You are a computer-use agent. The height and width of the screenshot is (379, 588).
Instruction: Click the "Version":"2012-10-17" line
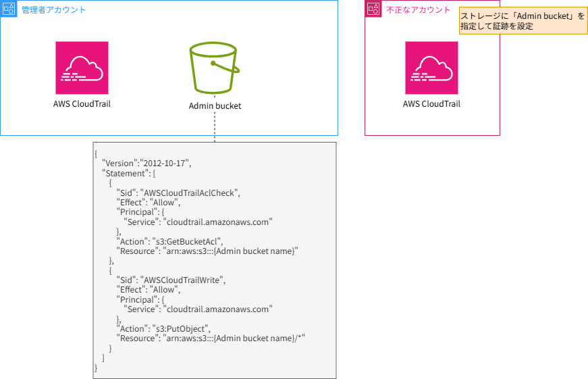(x=146, y=163)
